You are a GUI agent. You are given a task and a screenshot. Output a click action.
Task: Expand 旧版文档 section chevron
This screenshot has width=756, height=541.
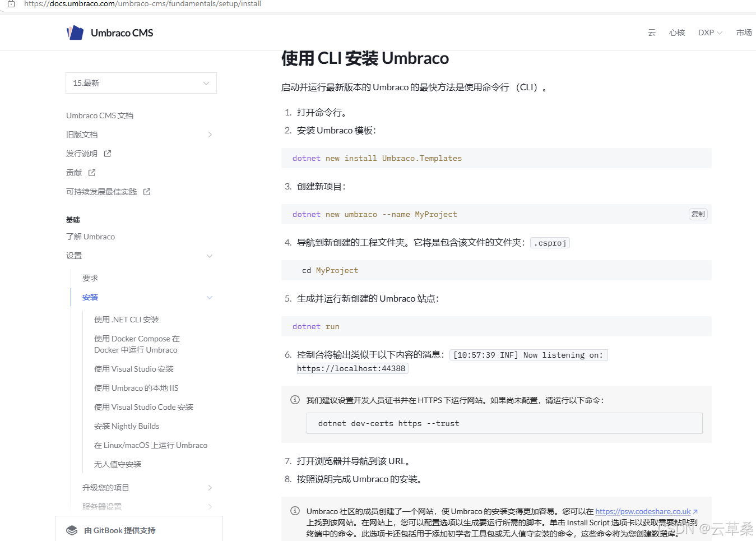pos(210,135)
